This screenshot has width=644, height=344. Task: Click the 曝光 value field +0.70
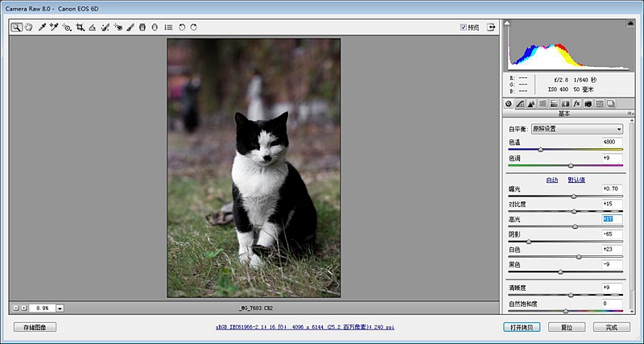pyautogui.click(x=612, y=189)
